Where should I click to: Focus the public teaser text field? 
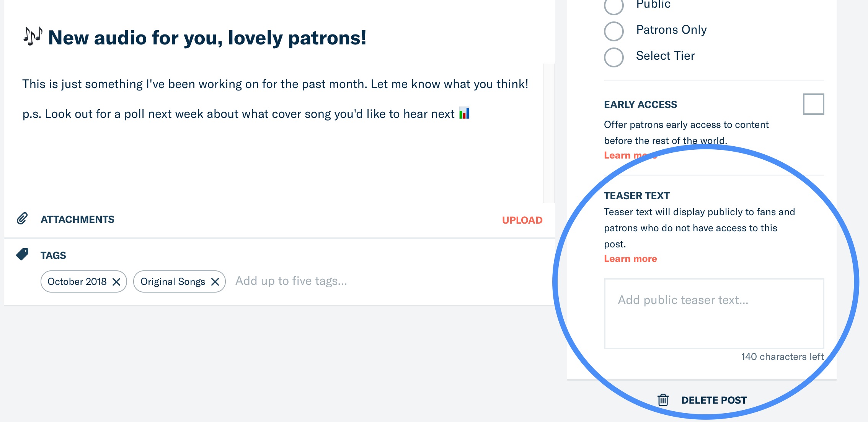tap(714, 314)
